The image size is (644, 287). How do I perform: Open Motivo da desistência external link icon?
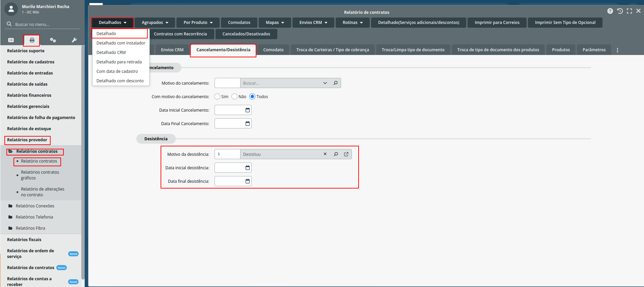(346, 154)
